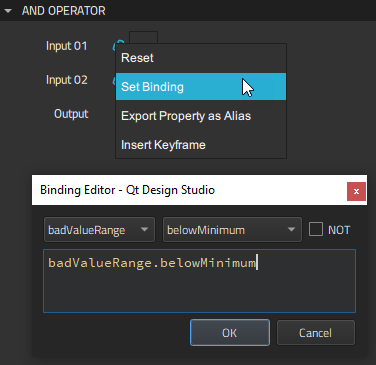Choose Reset in the context menu

tap(201, 58)
